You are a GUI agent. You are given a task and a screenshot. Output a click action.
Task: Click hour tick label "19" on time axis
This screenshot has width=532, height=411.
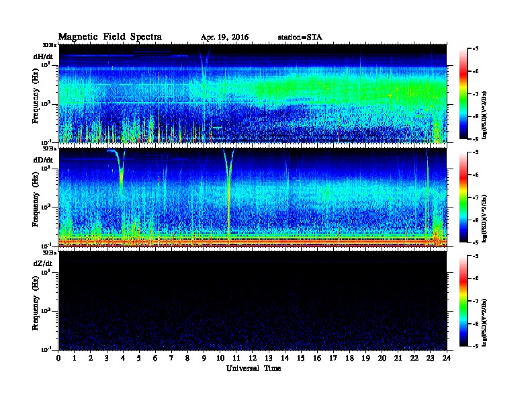365,358
